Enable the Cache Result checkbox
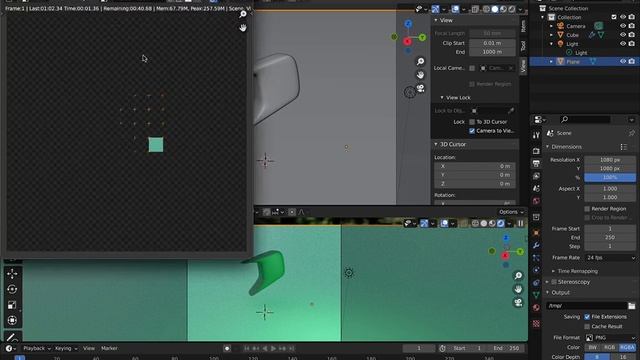 point(587,327)
